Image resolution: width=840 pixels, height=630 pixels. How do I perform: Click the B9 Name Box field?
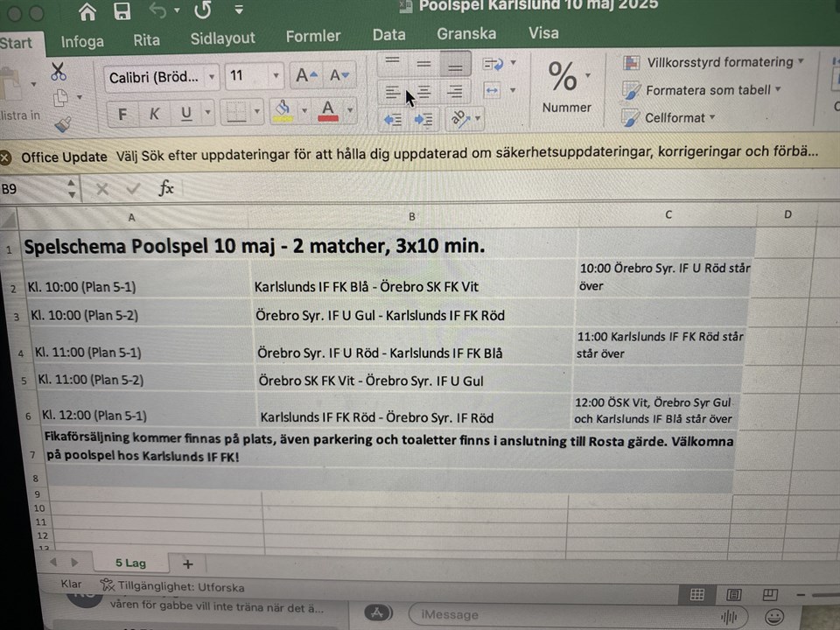pyautogui.click(x=31, y=188)
